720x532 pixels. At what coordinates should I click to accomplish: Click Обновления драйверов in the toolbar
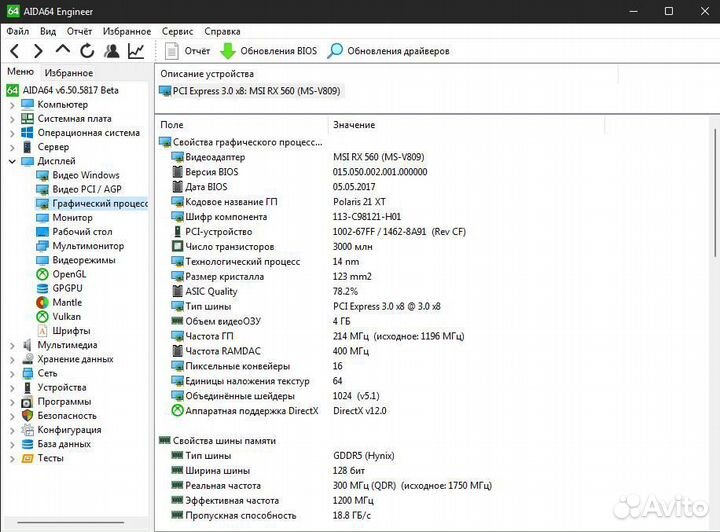388,51
